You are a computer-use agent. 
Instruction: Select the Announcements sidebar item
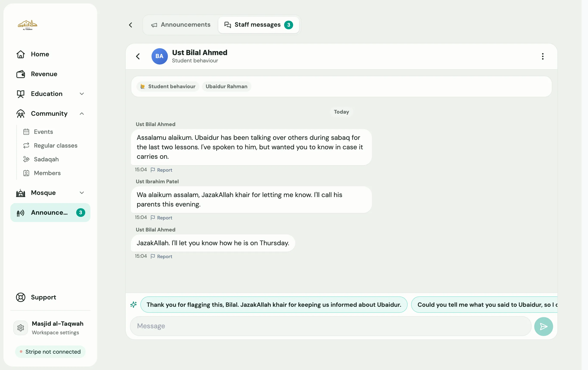click(50, 213)
